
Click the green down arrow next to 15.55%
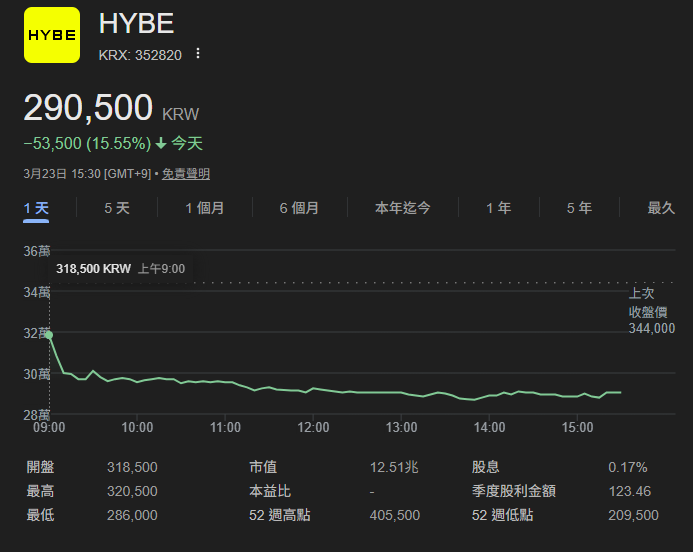[x=161, y=144]
